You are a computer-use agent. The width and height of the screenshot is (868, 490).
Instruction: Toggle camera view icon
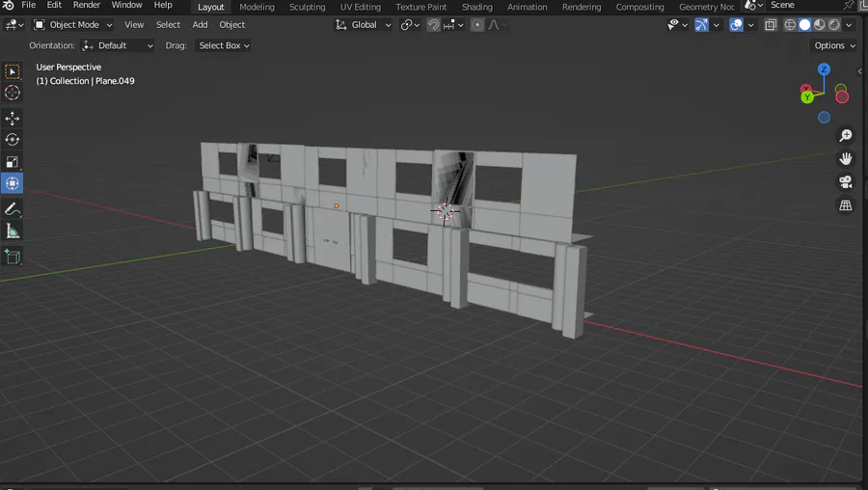(846, 182)
